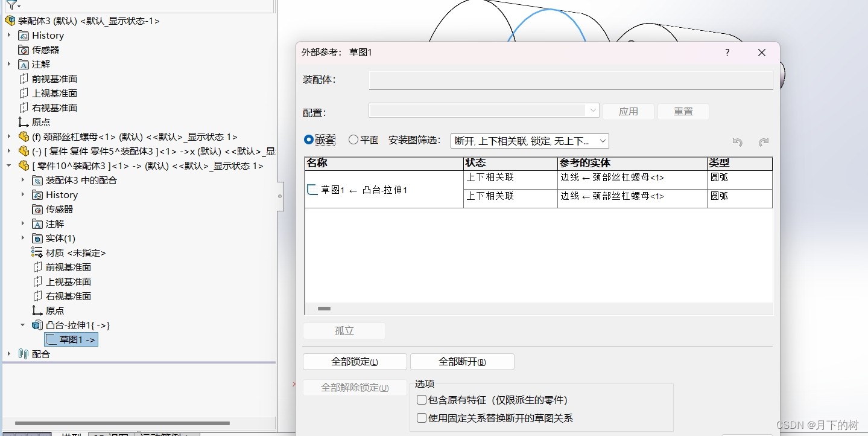Expand the 实体(1) node
This screenshot has height=436, width=868.
point(23,238)
